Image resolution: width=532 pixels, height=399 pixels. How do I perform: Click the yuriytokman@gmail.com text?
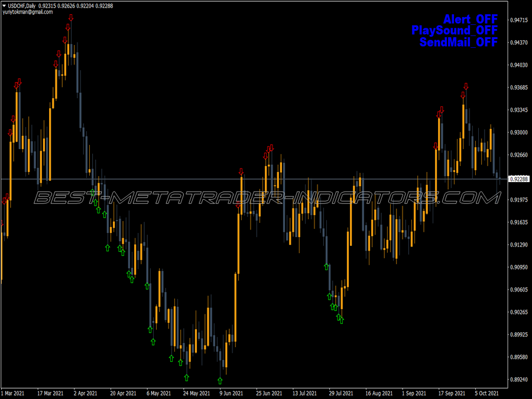click(27, 12)
